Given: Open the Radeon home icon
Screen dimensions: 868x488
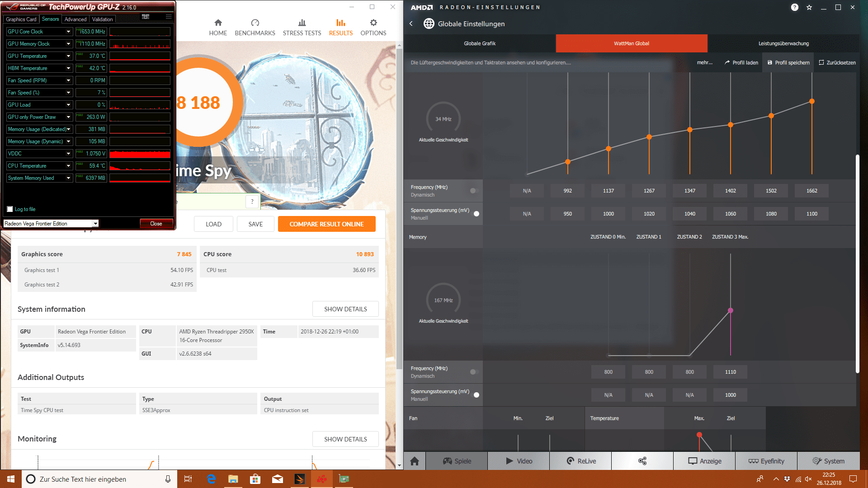Looking at the screenshot, I should (x=414, y=461).
